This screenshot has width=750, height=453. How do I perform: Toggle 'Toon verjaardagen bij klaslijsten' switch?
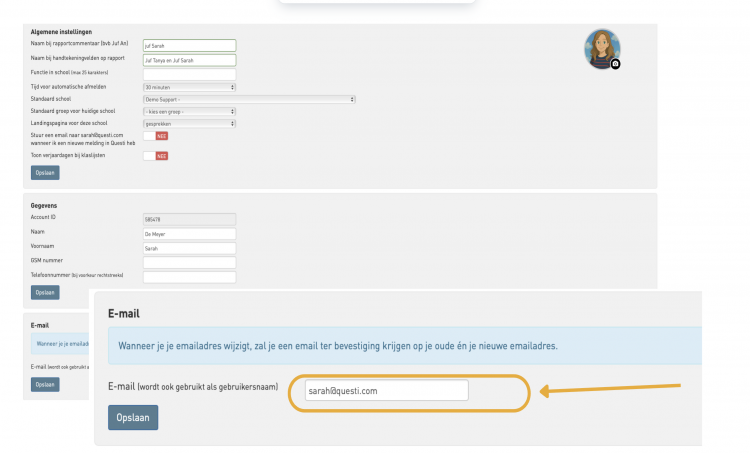point(155,156)
